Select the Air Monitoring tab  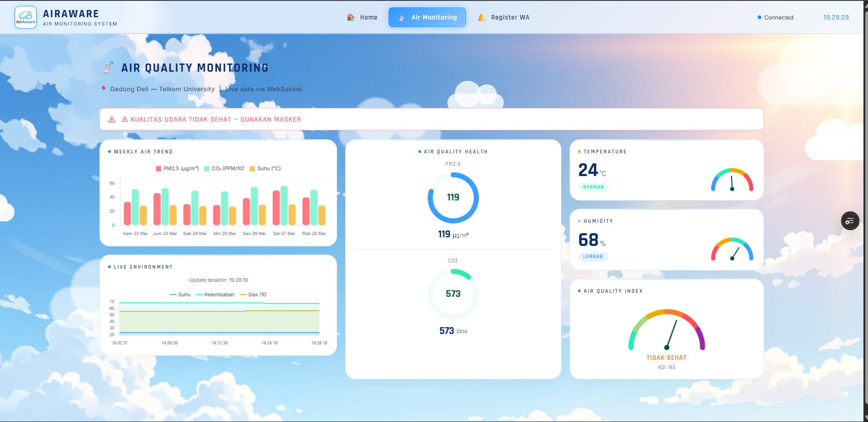[x=427, y=17]
